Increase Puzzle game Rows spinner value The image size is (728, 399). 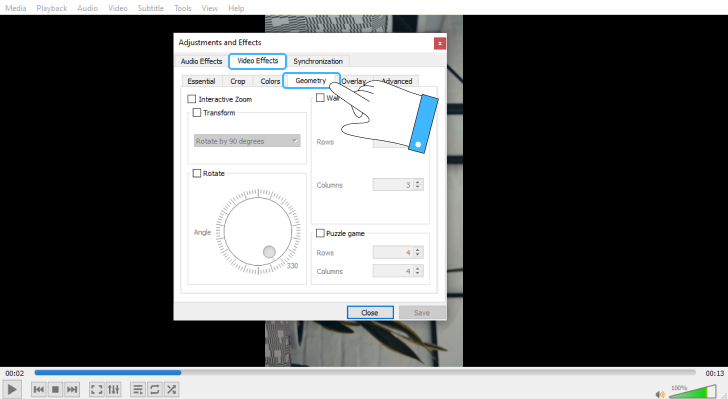tap(417, 250)
